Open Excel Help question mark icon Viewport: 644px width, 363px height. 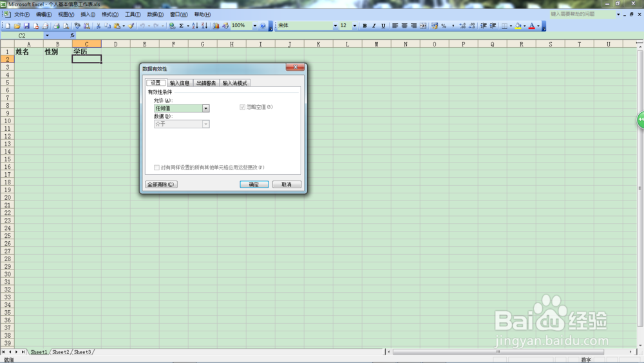coord(263,26)
